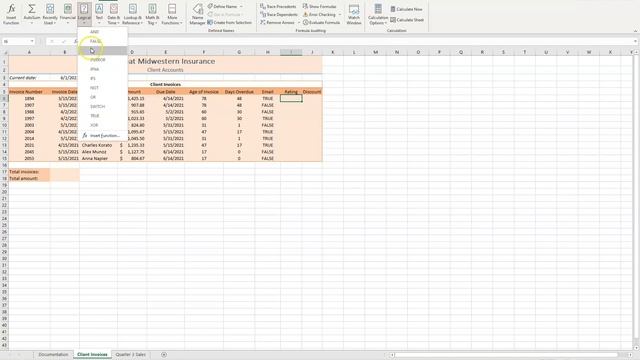Viewport: 640px width, 360px height.
Task: Click Calculate Now
Action: [406, 9]
